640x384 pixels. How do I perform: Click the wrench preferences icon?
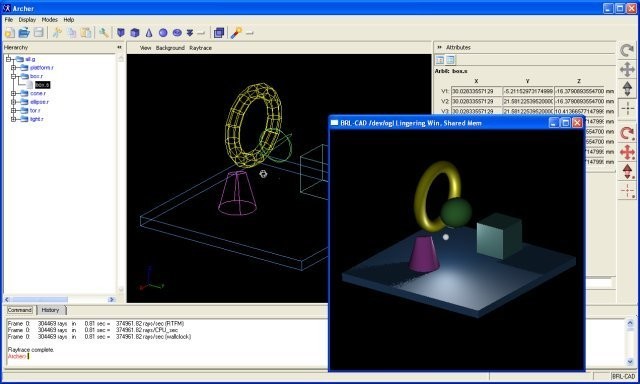coord(104,33)
